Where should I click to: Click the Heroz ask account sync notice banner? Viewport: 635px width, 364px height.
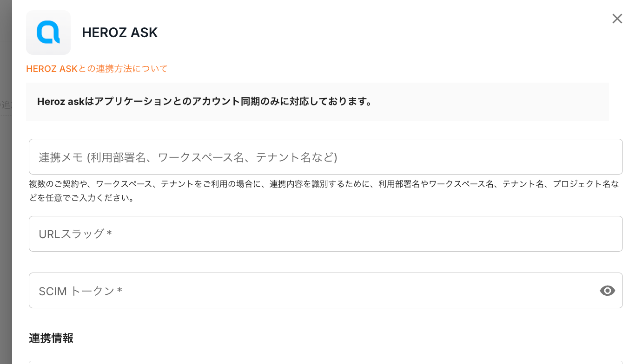click(x=317, y=102)
